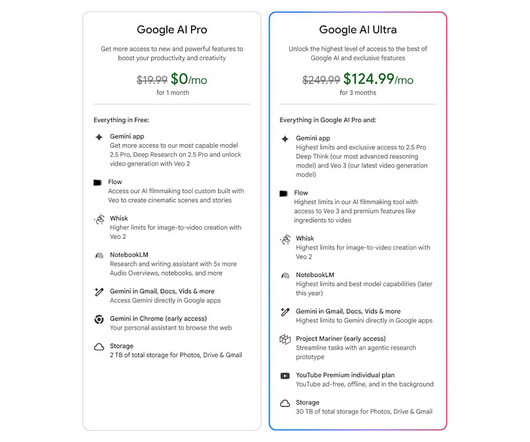Click the Whisk icon in the Pro plan
Image resolution: width=530 pixels, height=442 pixels.
99,219
